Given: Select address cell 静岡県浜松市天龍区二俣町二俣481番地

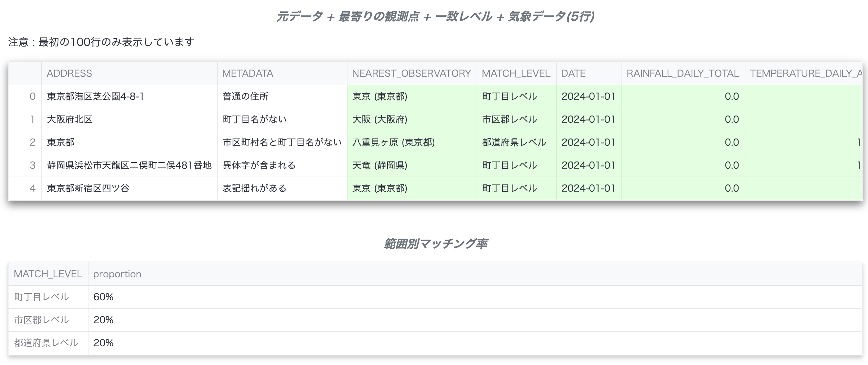Looking at the screenshot, I should 129,165.
